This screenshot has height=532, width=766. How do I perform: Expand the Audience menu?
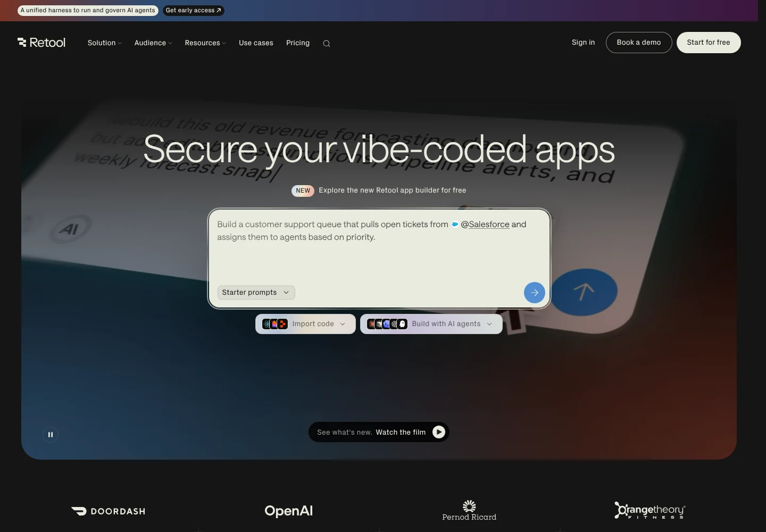coord(153,43)
